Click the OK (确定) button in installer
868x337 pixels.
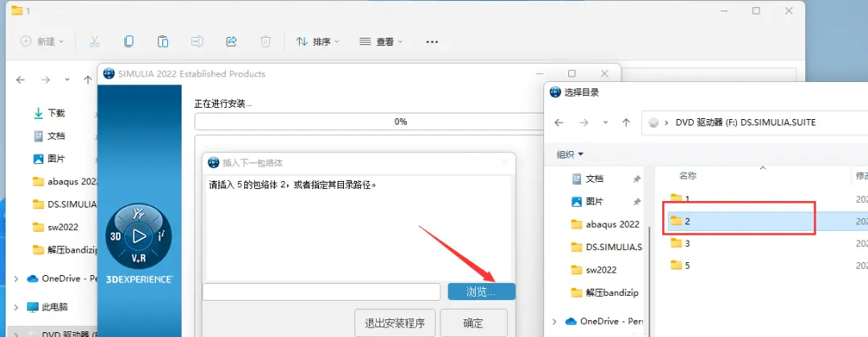tap(473, 323)
